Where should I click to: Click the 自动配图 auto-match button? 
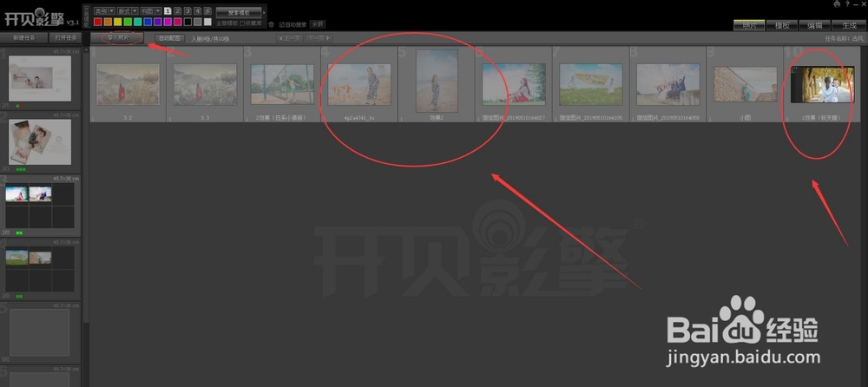[x=169, y=38]
